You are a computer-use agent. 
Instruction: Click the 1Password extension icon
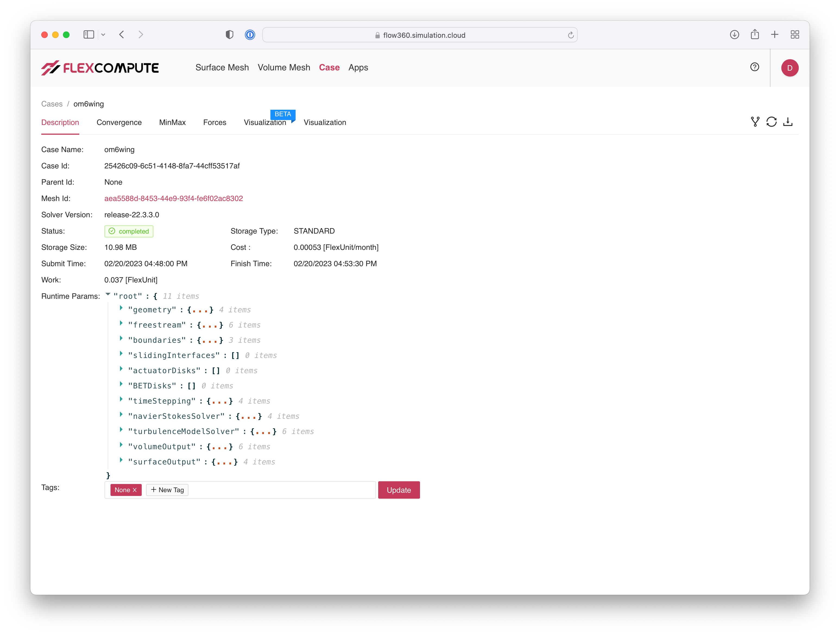(250, 35)
